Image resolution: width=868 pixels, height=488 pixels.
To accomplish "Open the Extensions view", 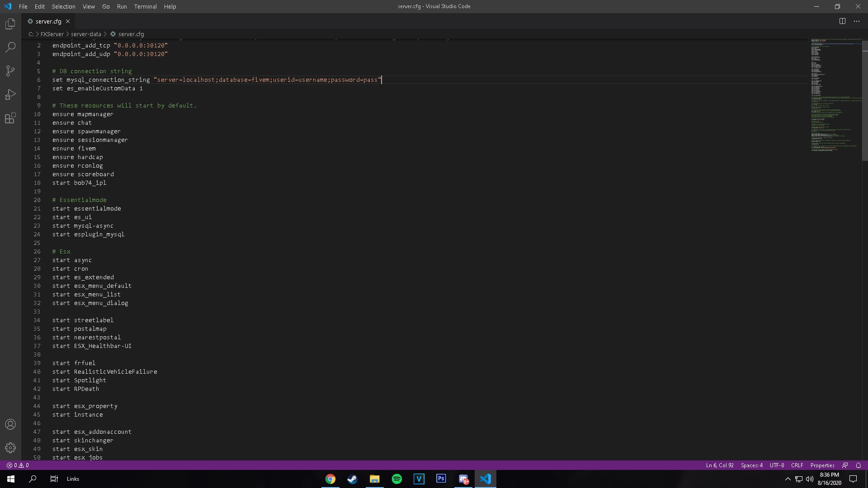I will 10,118.
